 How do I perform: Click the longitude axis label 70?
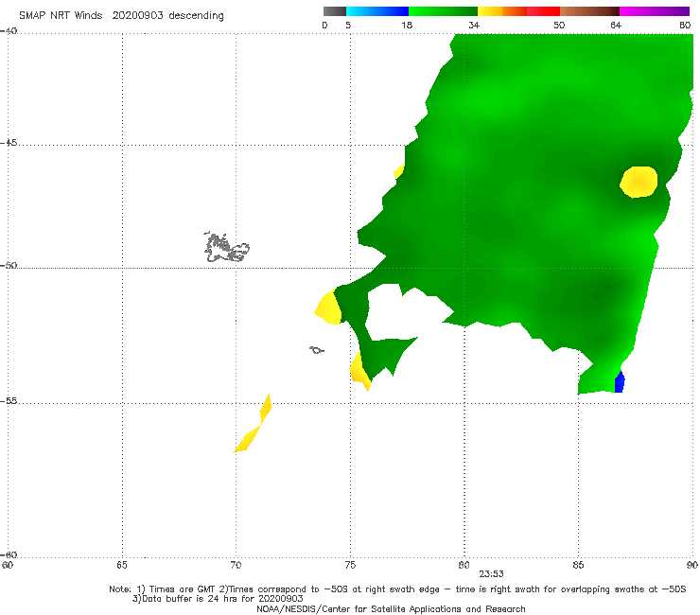(236, 565)
